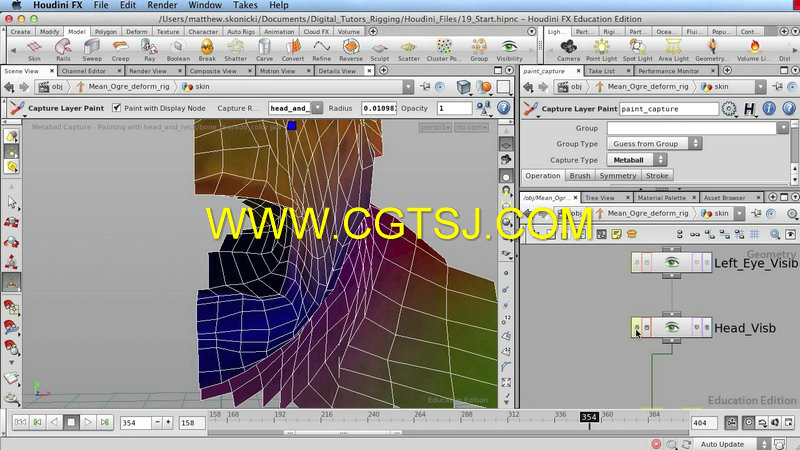Add a Spot Light from the shelf
The height and width of the screenshot is (450, 800).
[x=638, y=50]
